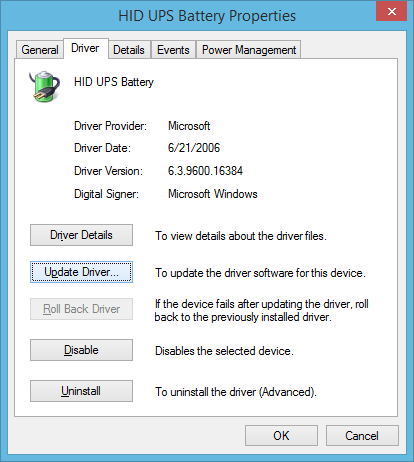The image size is (414, 462).
Task: Click the driver date 6/21/2006
Action: coord(194,148)
